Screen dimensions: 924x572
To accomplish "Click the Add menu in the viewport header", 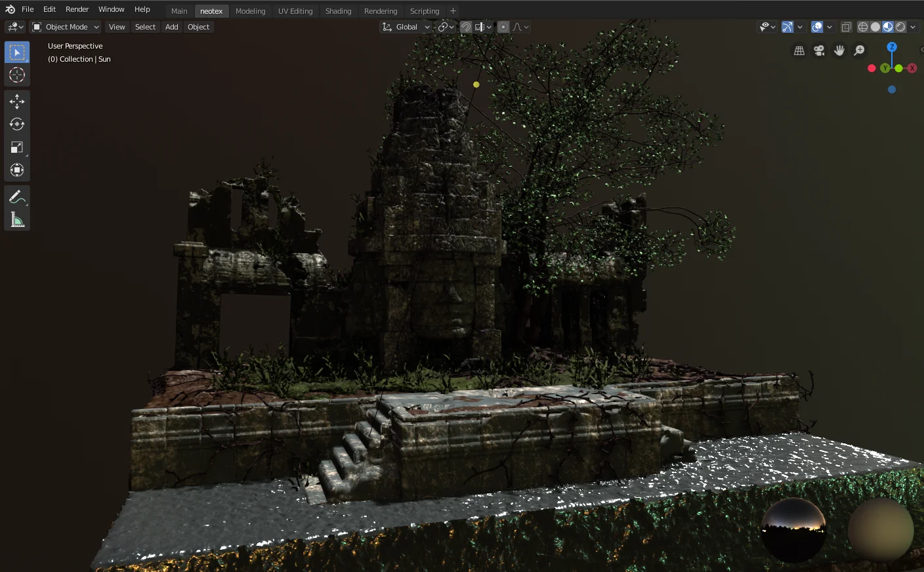I will coord(171,27).
